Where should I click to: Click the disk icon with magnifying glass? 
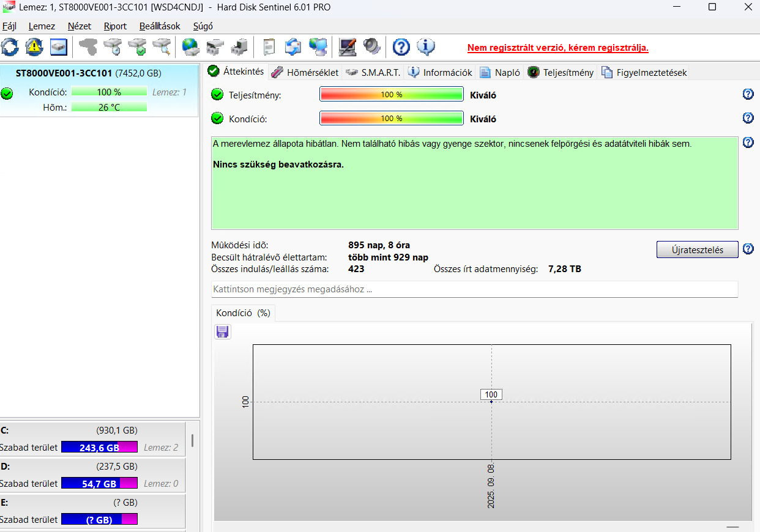pos(162,46)
